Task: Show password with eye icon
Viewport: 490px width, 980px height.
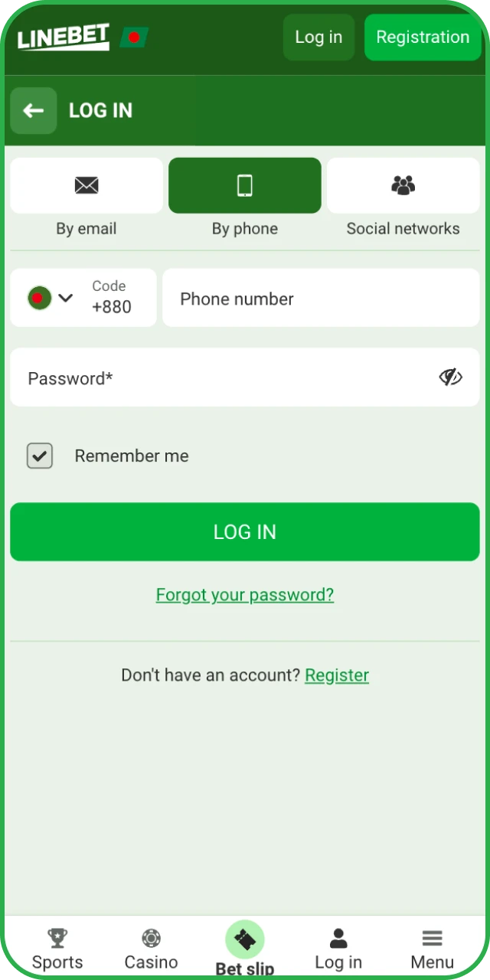Action: (450, 377)
